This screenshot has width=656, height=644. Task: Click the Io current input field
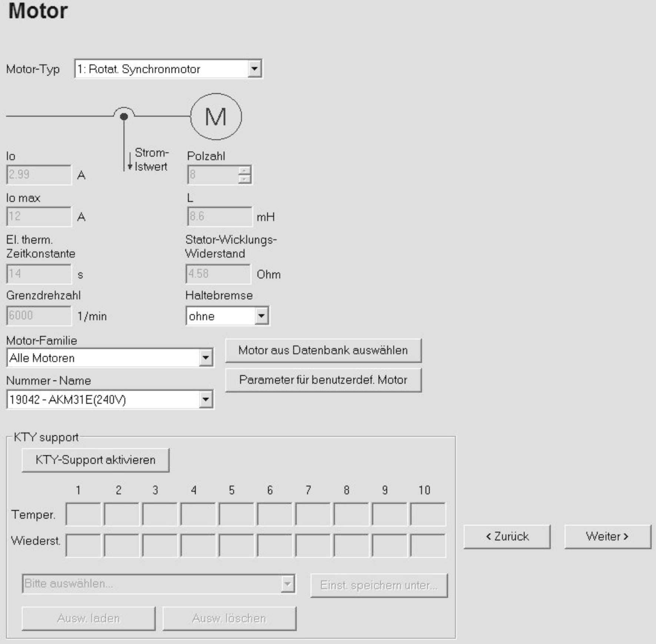tap(39, 175)
